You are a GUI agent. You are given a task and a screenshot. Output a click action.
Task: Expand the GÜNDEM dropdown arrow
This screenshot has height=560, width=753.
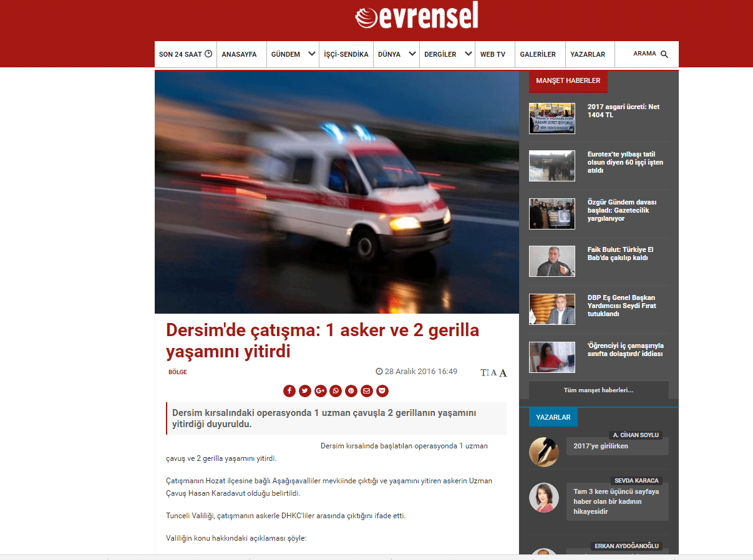311,54
